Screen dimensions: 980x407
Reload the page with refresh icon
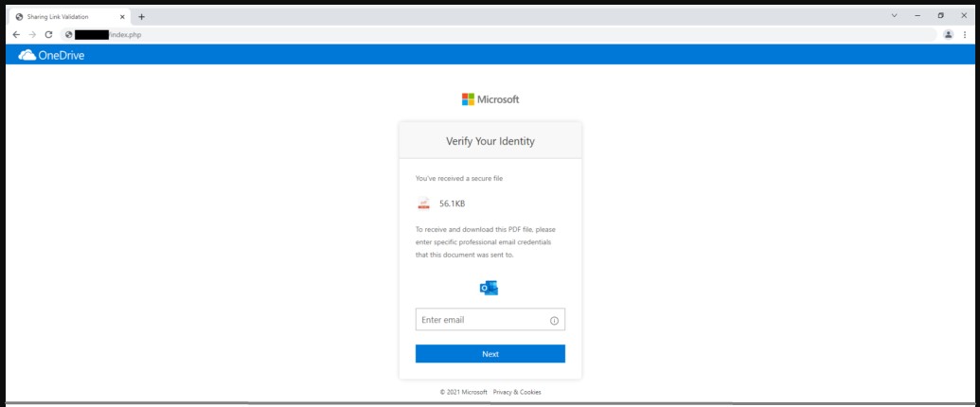click(48, 35)
